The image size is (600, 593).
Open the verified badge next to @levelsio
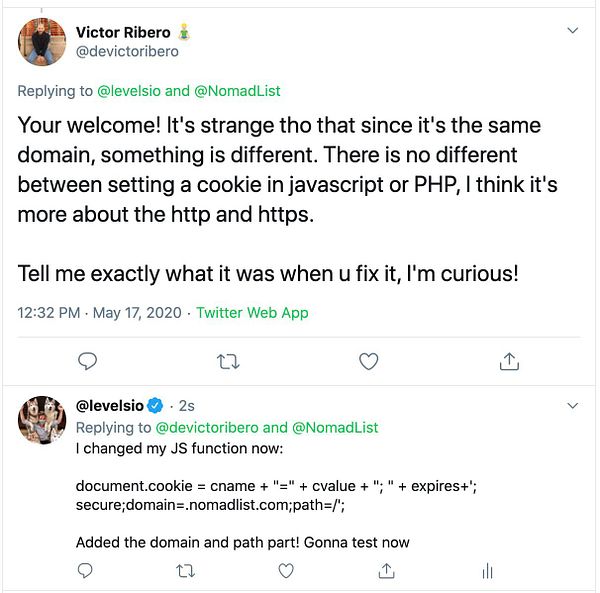point(155,406)
